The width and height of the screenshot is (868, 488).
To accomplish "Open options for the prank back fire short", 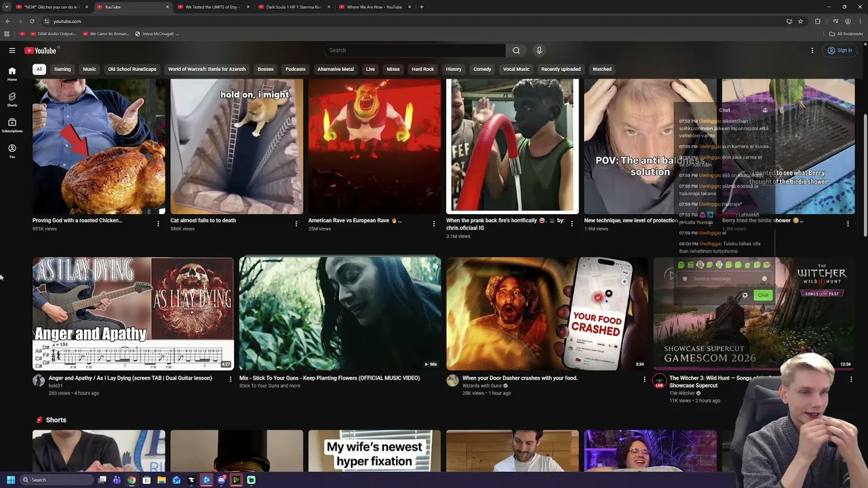I will pyautogui.click(x=572, y=224).
